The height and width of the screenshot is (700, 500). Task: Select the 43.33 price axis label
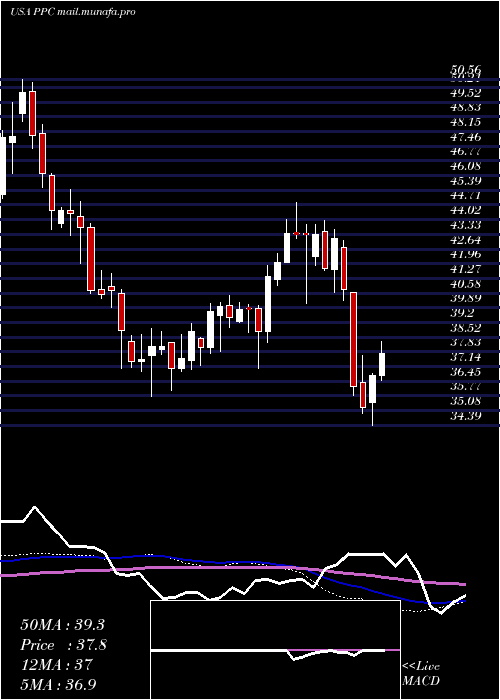[466, 225]
